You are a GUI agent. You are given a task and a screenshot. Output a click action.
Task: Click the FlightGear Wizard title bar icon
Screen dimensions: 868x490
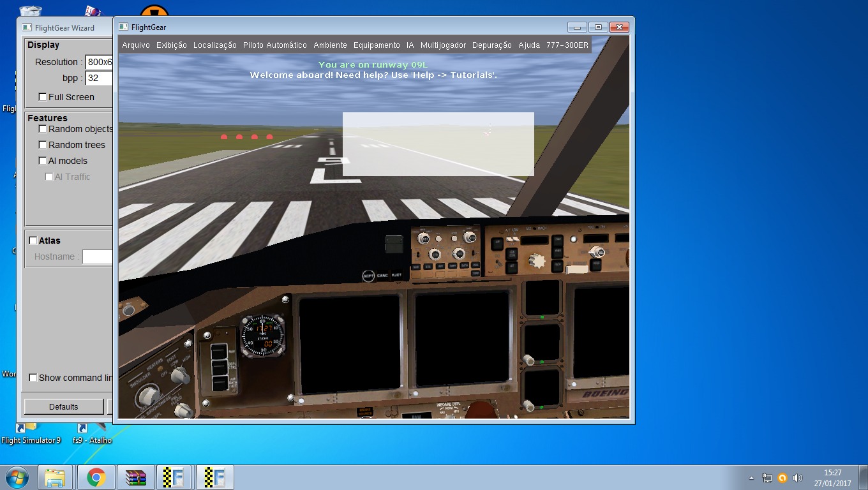point(27,27)
